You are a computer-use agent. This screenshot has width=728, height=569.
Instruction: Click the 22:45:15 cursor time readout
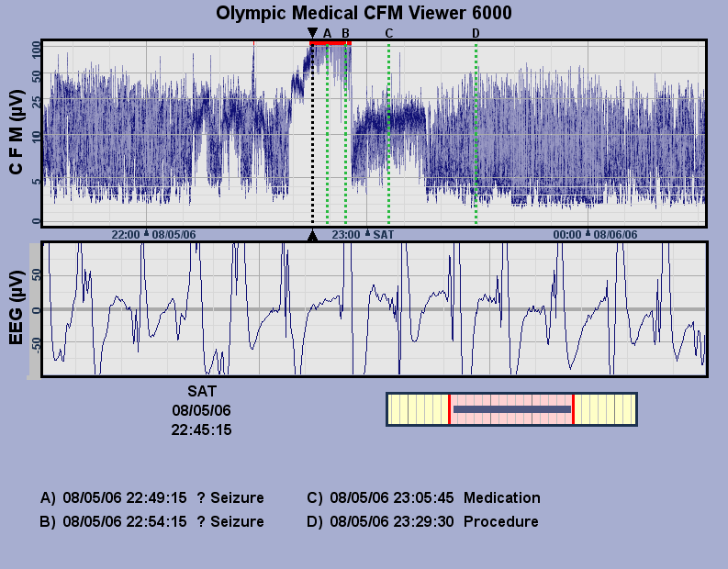tap(201, 430)
